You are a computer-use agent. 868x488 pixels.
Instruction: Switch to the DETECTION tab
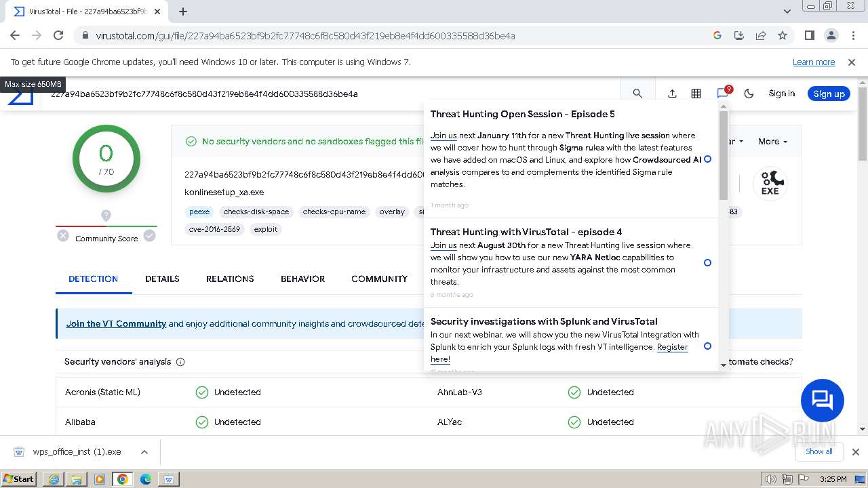coord(94,279)
